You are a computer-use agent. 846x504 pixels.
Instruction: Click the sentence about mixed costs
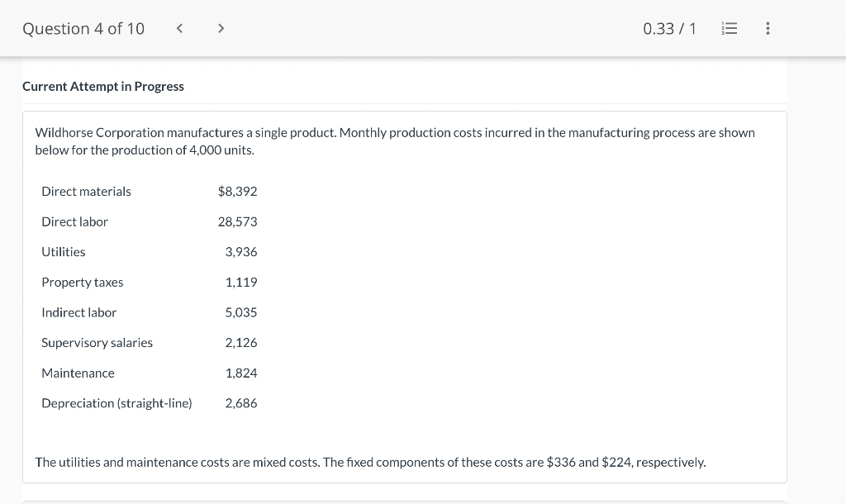(x=371, y=463)
